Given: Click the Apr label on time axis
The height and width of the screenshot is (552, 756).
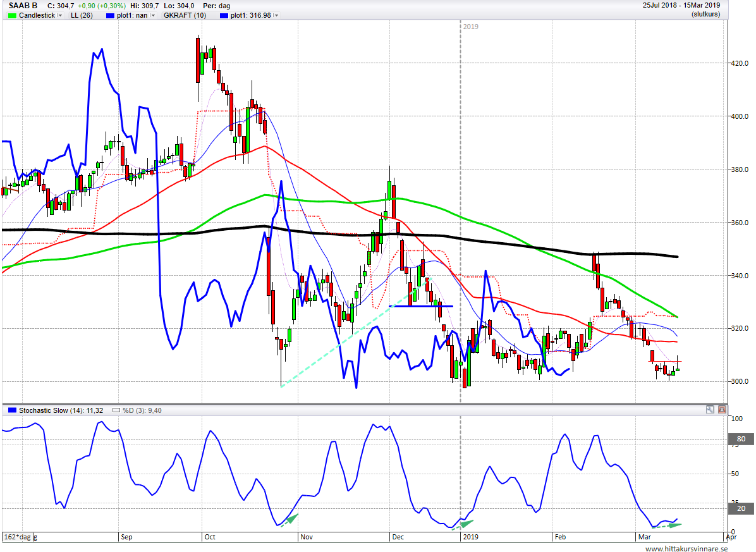Looking at the screenshot, I should pyautogui.click(x=731, y=537).
